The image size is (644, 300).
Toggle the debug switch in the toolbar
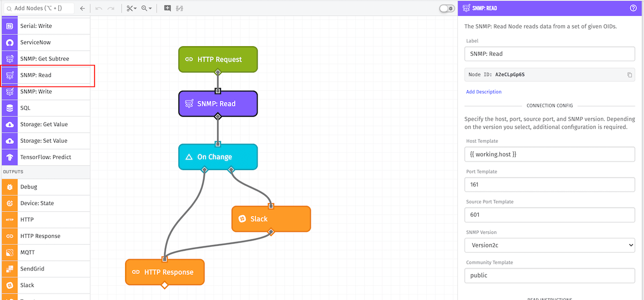pyautogui.click(x=446, y=9)
